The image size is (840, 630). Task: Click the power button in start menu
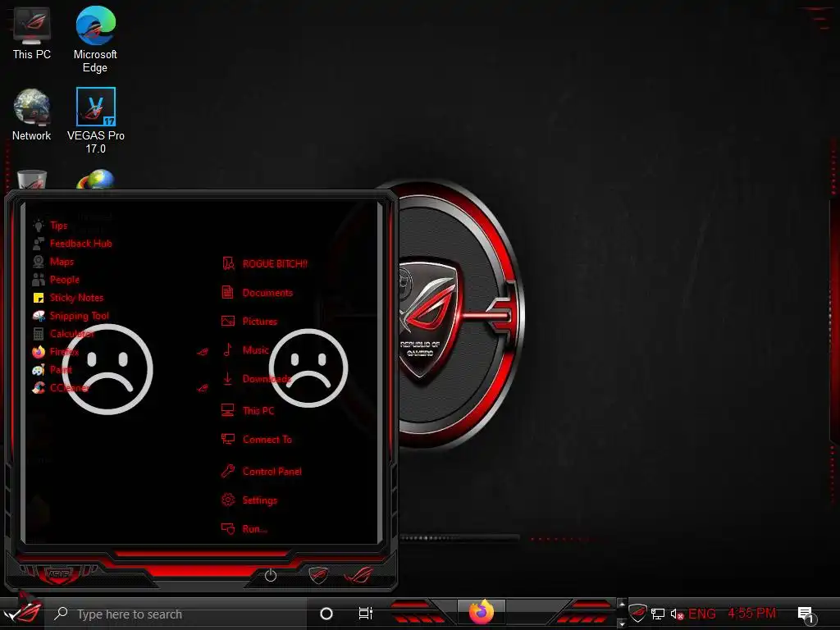point(271,575)
